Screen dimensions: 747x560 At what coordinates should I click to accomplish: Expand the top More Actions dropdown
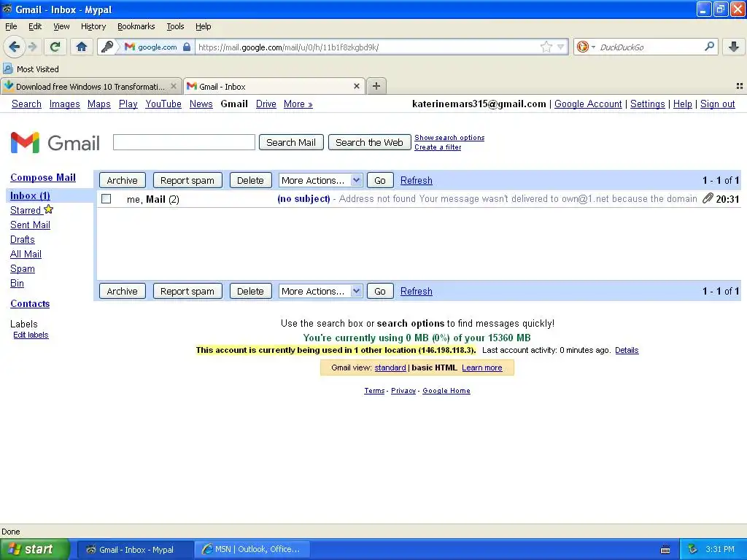point(321,181)
